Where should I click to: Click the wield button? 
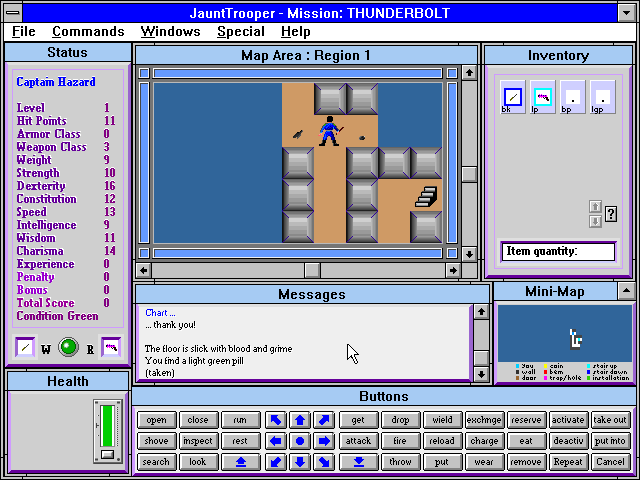tap(442, 420)
